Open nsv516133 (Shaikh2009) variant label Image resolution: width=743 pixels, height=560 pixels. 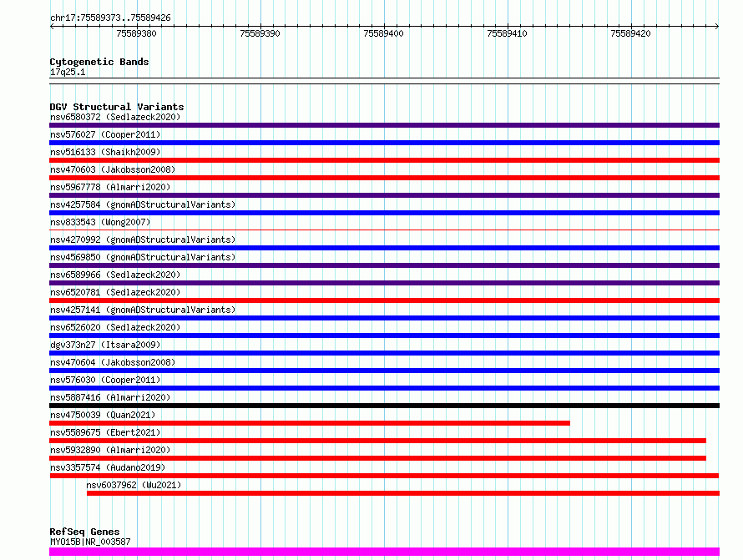pos(105,152)
